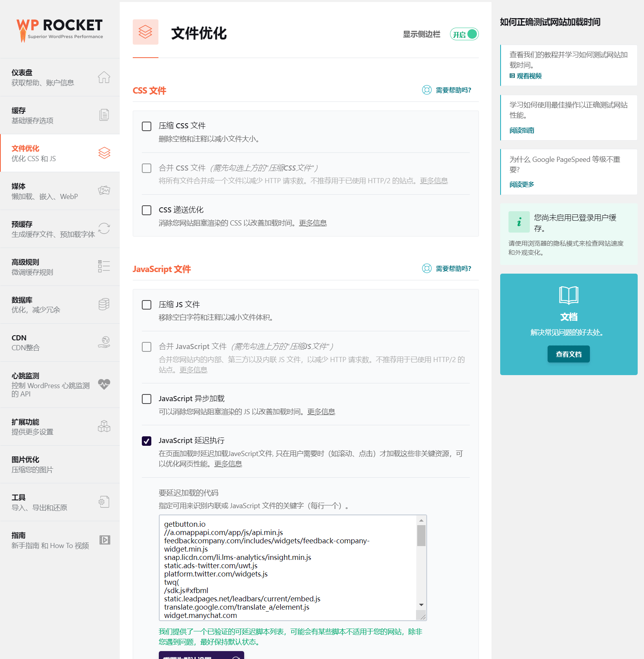Viewport: 644px width, 659px height.
Task: Click 更多信息 link under JavaScript 异步加载
Action: 321,412
